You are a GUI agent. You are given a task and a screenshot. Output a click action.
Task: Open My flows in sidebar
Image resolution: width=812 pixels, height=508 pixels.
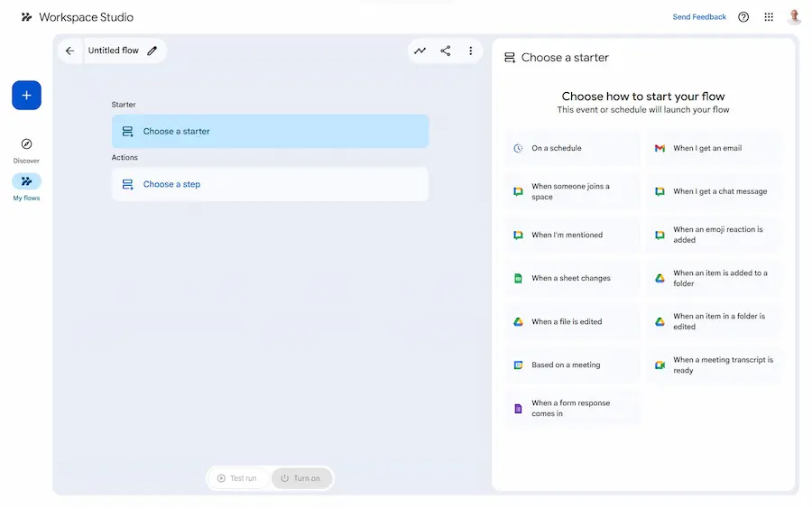[x=26, y=188]
